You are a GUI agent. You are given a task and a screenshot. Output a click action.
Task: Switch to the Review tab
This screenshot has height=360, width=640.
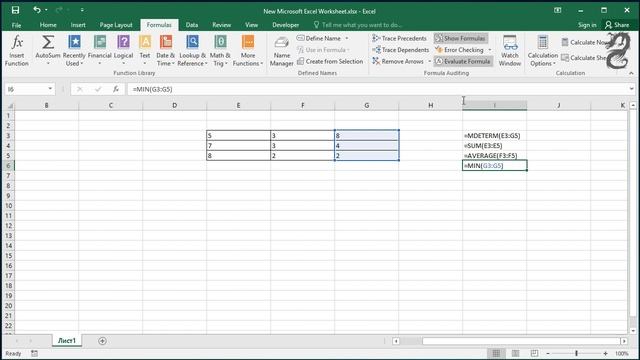tap(221, 25)
